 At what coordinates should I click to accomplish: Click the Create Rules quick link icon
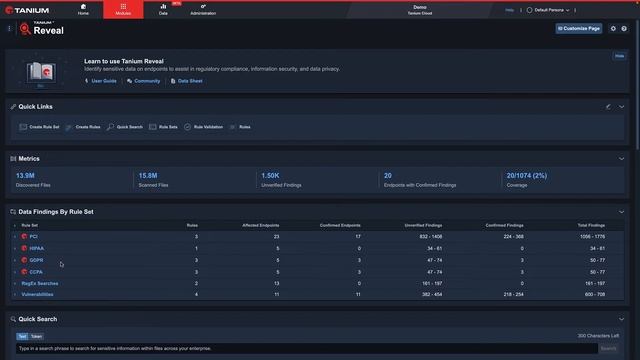[x=69, y=127]
